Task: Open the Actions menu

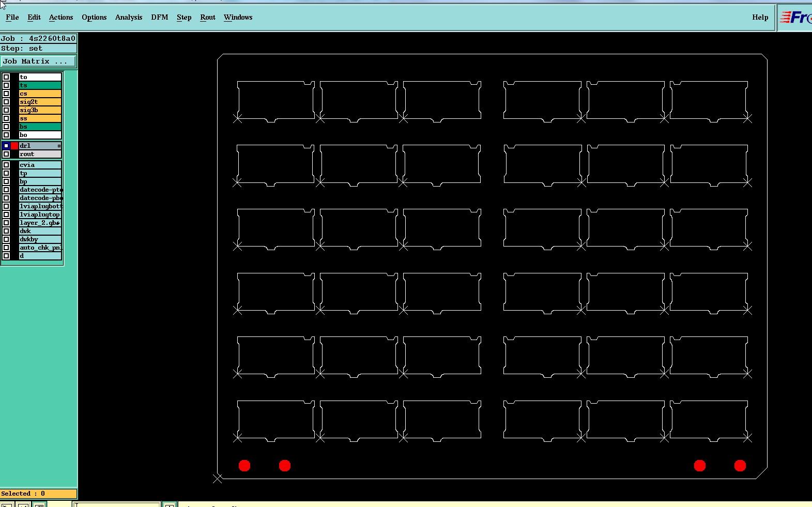Action: (61, 17)
